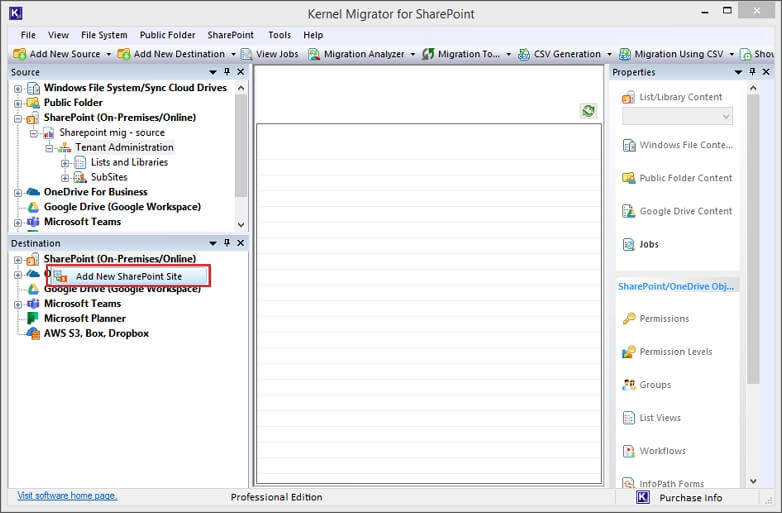782x513 pixels.
Task: Click the Groups icon in Properties
Action: 628,384
